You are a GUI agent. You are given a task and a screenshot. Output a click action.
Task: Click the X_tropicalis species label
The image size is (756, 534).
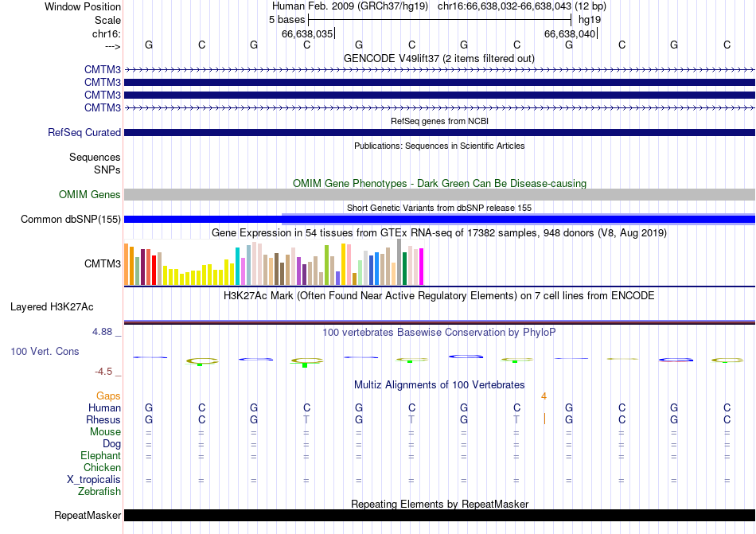point(94,480)
